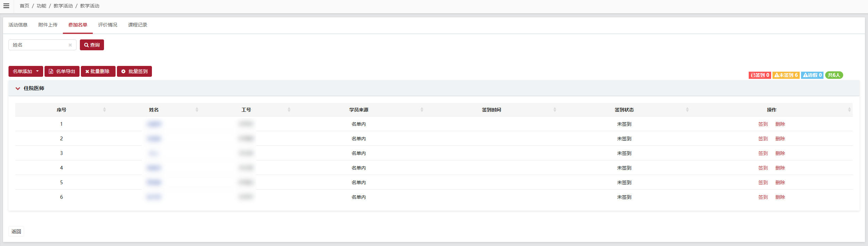Click 返回 button
The width and height of the screenshot is (868, 246).
[x=16, y=231]
